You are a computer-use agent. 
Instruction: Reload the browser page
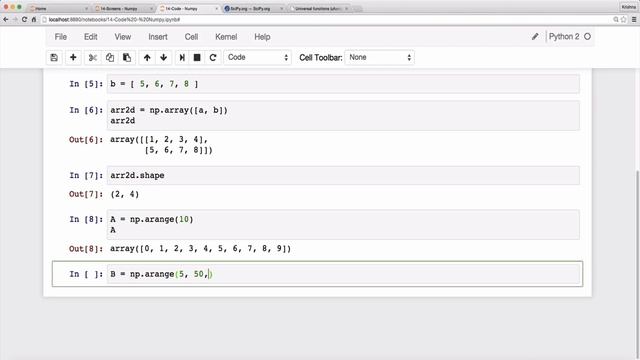tap(24, 19)
